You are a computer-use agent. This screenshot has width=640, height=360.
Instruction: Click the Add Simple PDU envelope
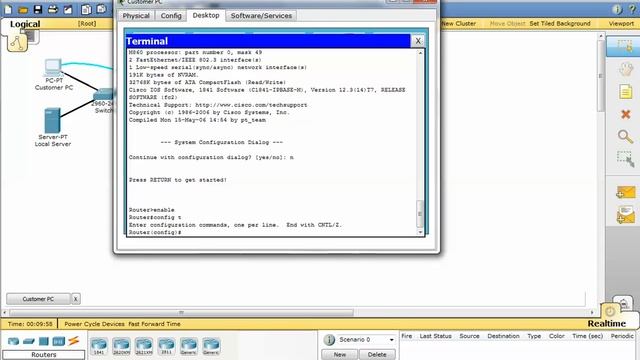pos(626,192)
